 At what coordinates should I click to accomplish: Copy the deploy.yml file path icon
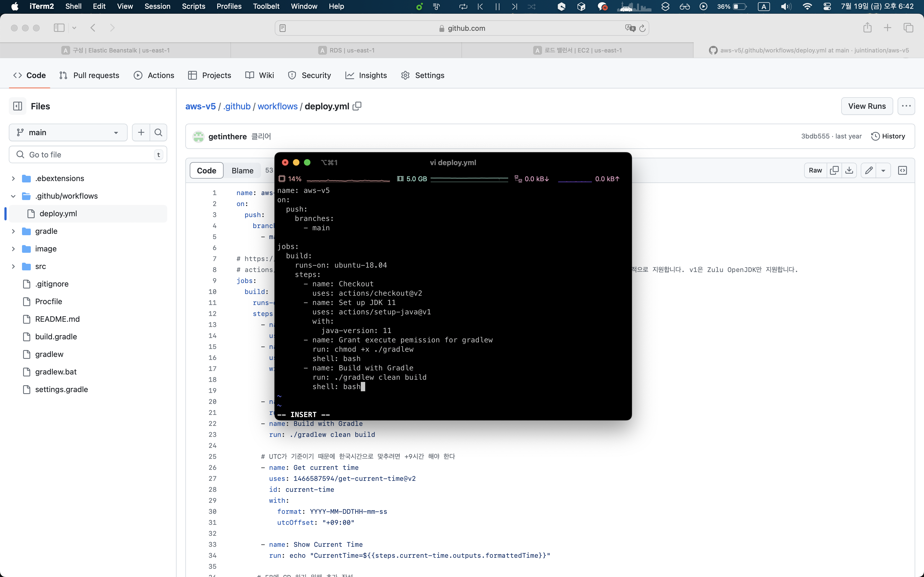[x=357, y=106]
